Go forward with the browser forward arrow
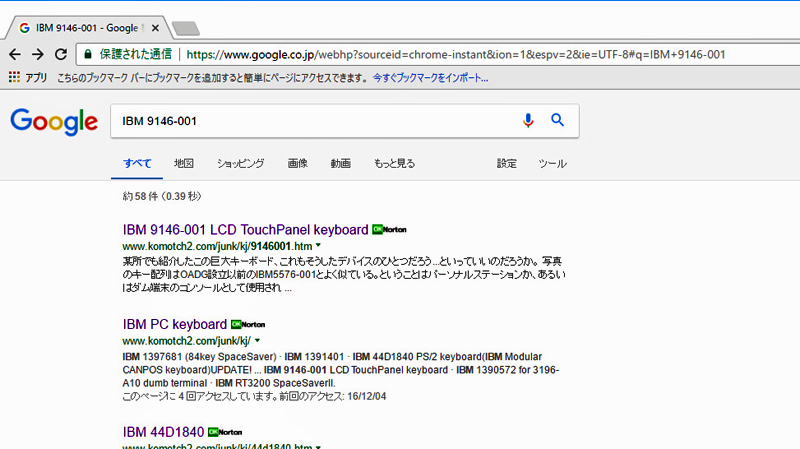 38,54
